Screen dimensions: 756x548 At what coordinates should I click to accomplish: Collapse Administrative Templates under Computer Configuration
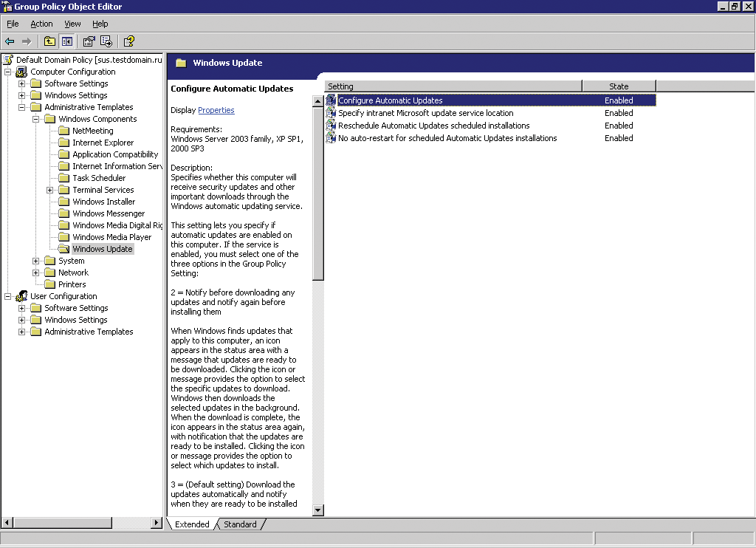pos(21,107)
